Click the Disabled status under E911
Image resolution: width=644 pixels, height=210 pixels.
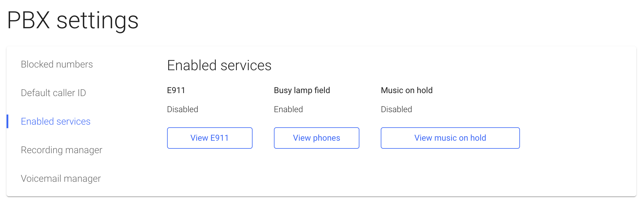(x=183, y=109)
